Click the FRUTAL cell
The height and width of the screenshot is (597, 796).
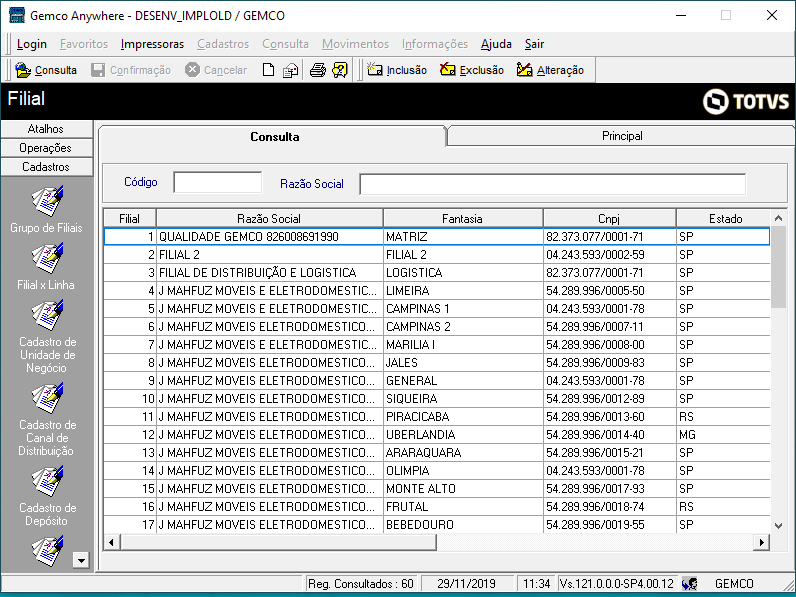(x=462, y=507)
